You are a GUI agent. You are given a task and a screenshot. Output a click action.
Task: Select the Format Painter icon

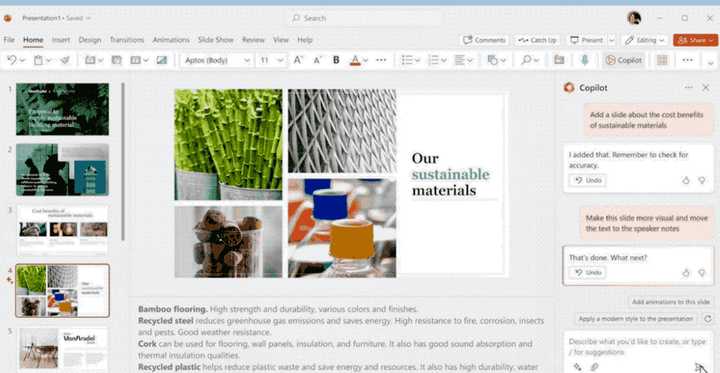(65, 60)
